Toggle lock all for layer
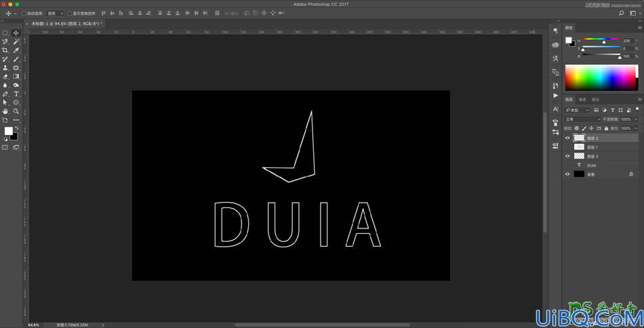644x328 pixels. tap(606, 129)
